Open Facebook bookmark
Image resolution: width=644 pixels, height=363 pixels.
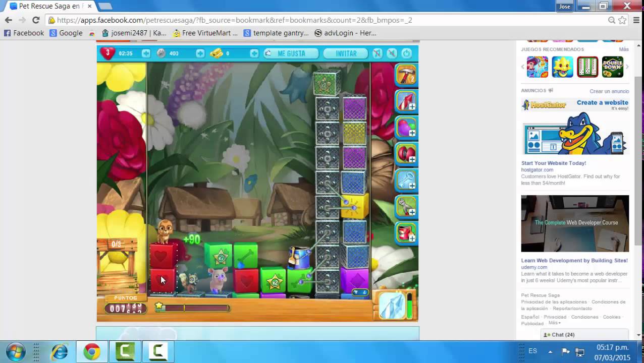[x=24, y=33]
